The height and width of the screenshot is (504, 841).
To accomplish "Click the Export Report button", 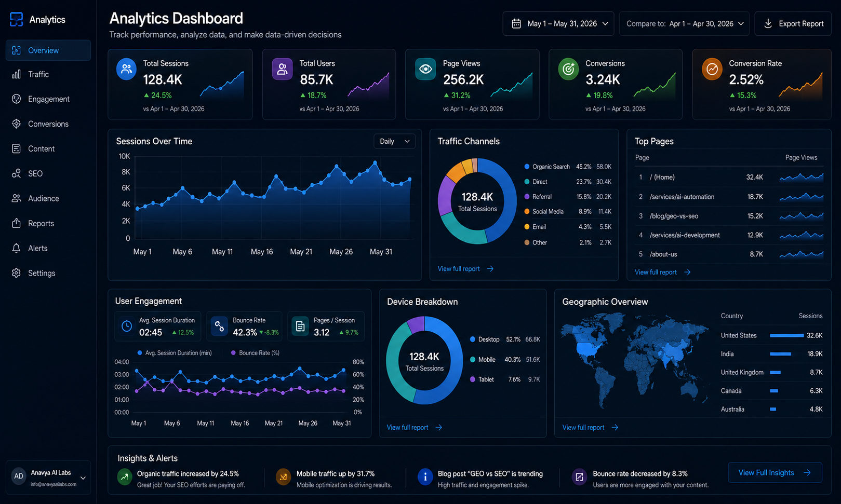I will point(793,24).
